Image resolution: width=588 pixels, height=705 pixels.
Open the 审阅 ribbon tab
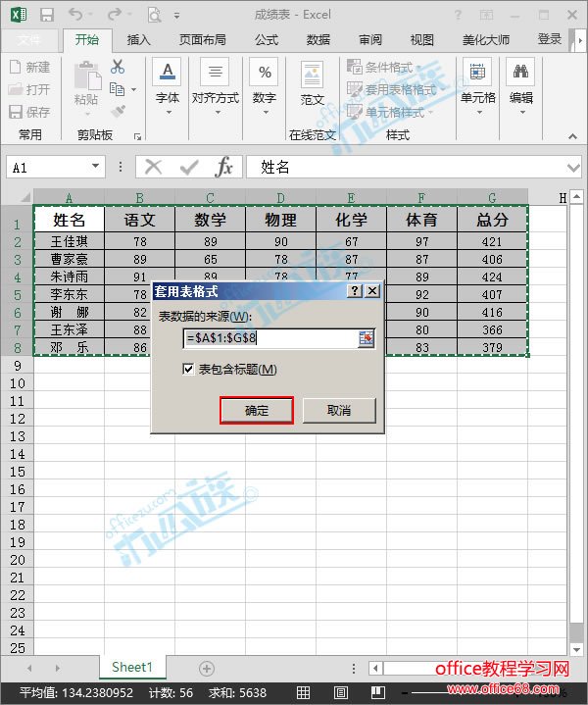(x=370, y=40)
